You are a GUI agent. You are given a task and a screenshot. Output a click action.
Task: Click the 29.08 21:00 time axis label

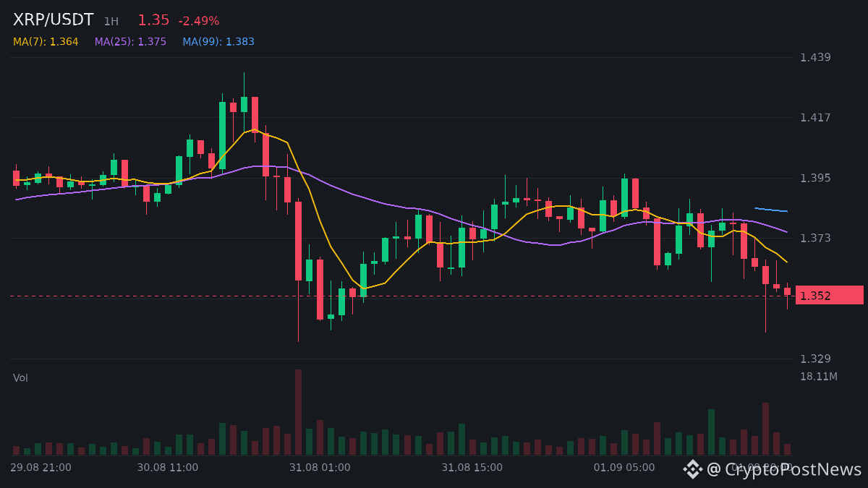pos(41,467)
